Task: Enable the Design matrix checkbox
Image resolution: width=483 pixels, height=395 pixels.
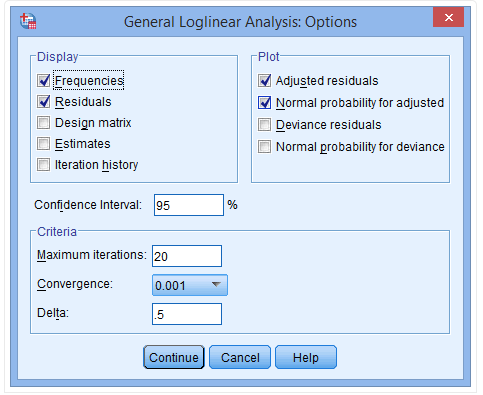Action: click(44, 123)
